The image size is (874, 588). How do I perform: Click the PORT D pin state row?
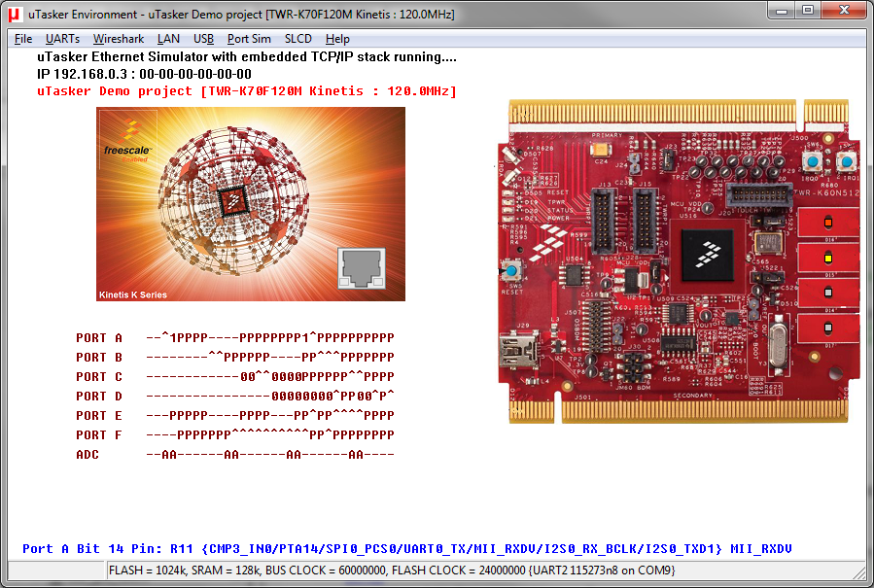[234, 397]
